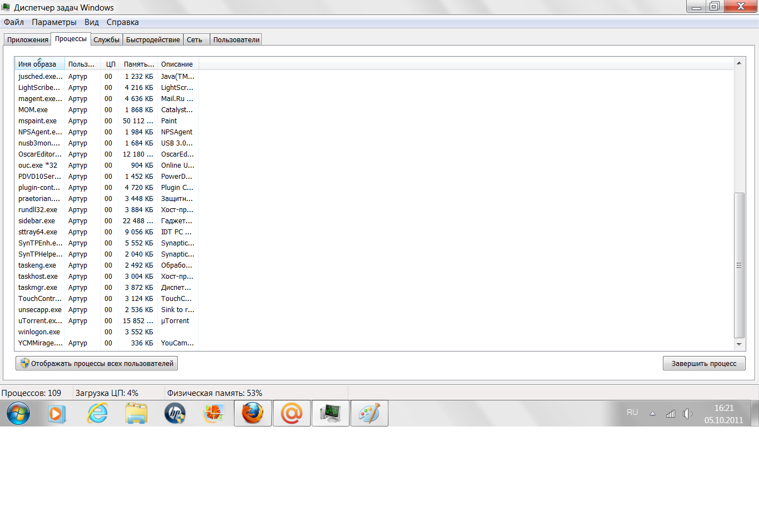Select the MOM.exe process row
Screen dimensions: 759x532
point(107,110)
